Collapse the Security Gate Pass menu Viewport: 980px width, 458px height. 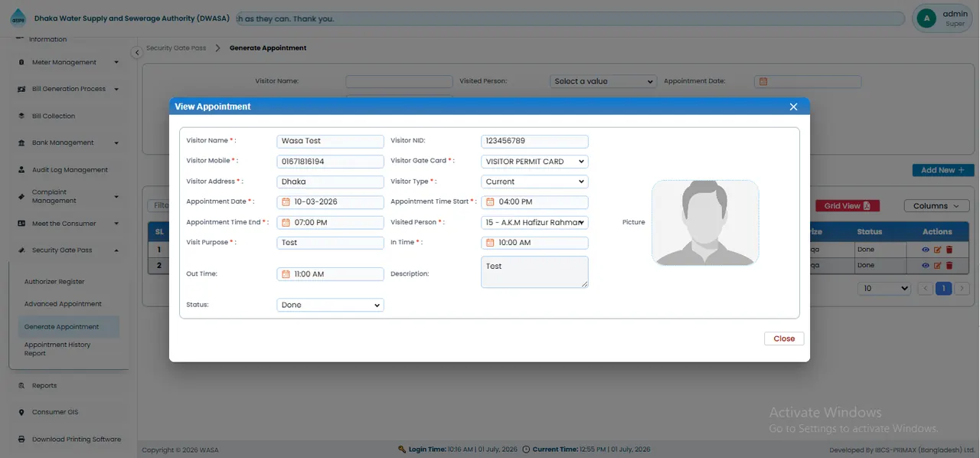pyautogui.click(x=116, y=250)
